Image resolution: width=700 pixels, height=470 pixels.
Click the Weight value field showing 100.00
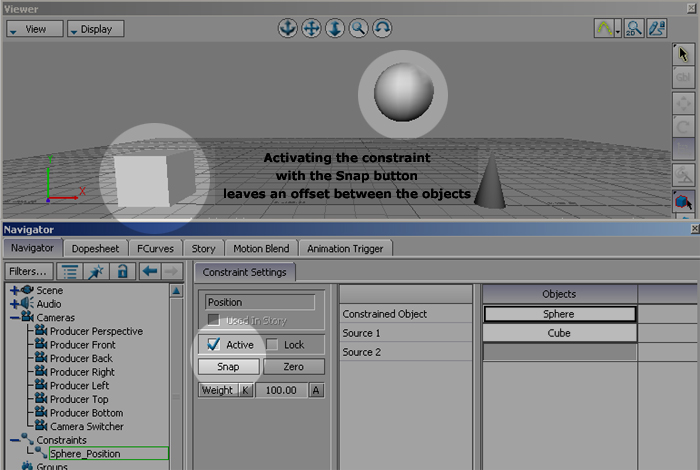(x=281, y=390)
